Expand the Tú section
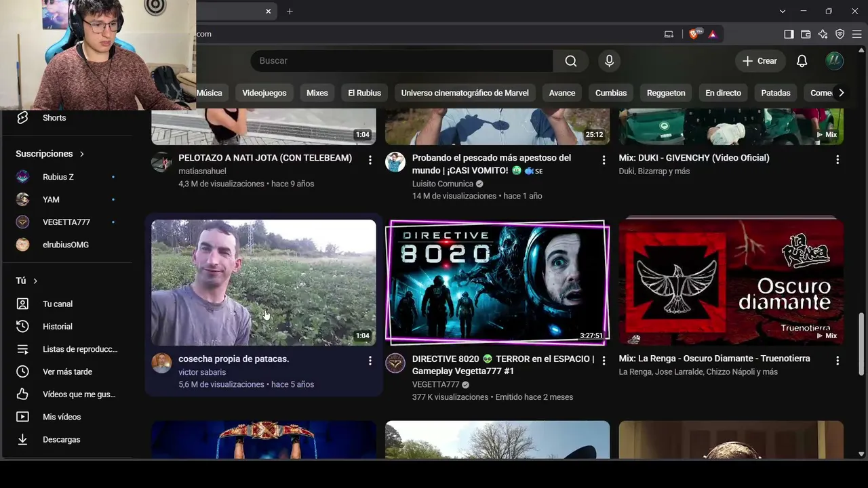 [x=27, y=281]
